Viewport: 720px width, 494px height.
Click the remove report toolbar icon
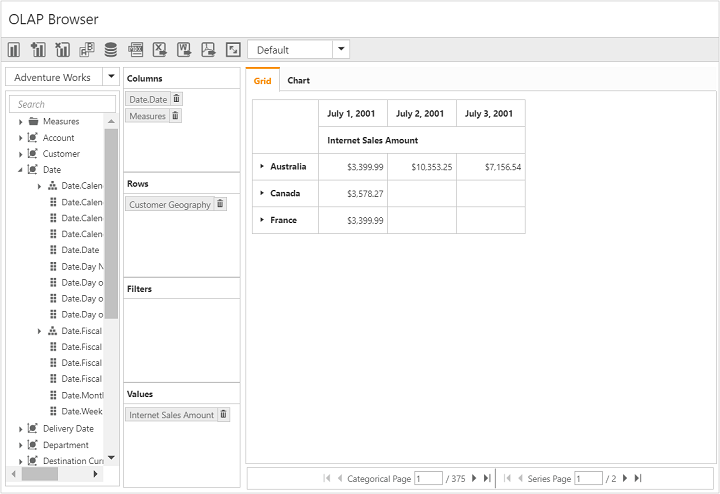[62, 50]
